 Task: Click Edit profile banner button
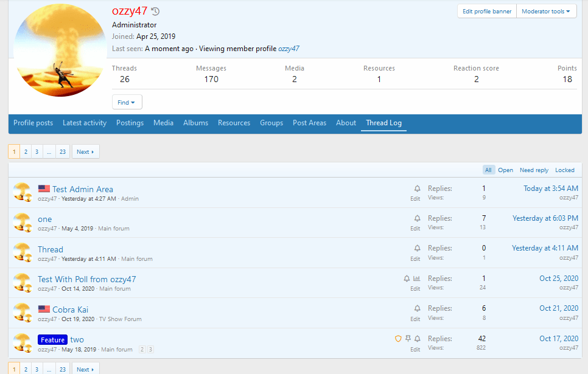coord(487,12)
